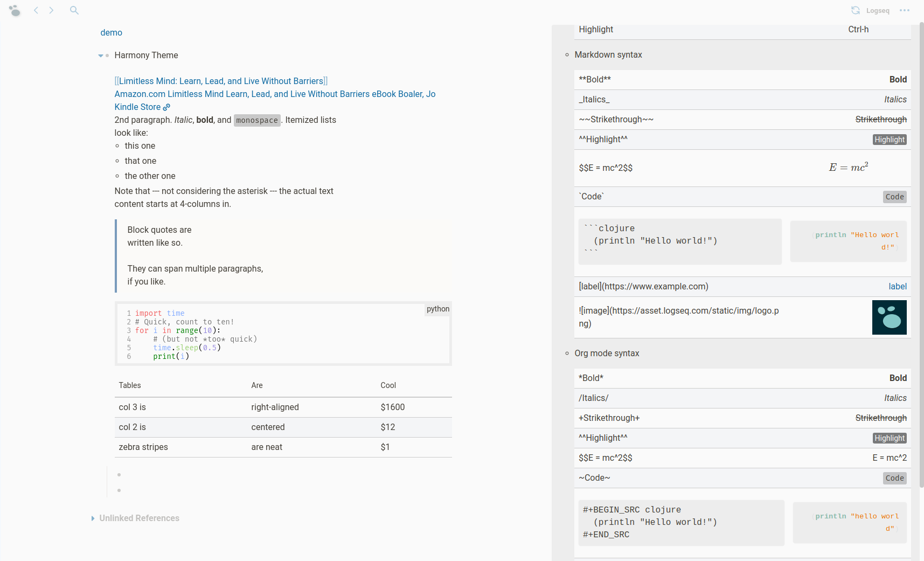
Task: Open the Limitless Mind page reference link
Action: tap(221, 81)
